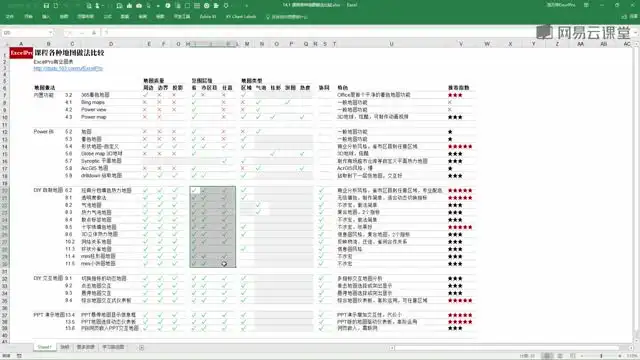Select column header AA

tap(580, 44)
